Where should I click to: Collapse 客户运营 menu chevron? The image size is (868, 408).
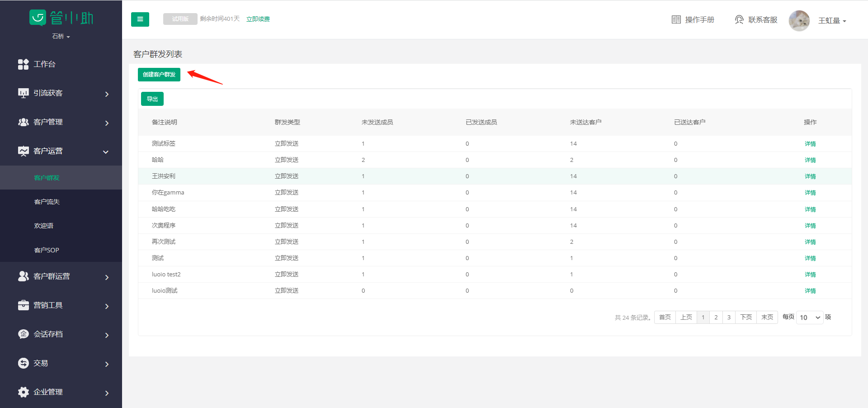(x=106, y=152)
